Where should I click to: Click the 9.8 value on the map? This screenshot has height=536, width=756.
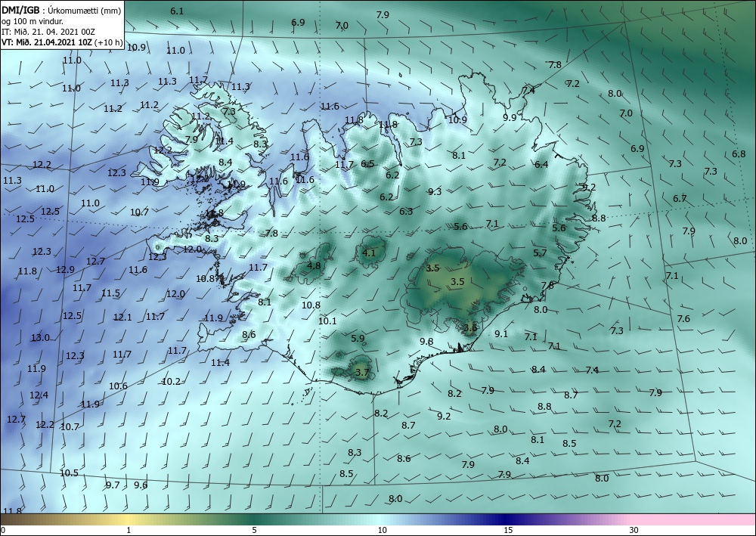[426, 341]
